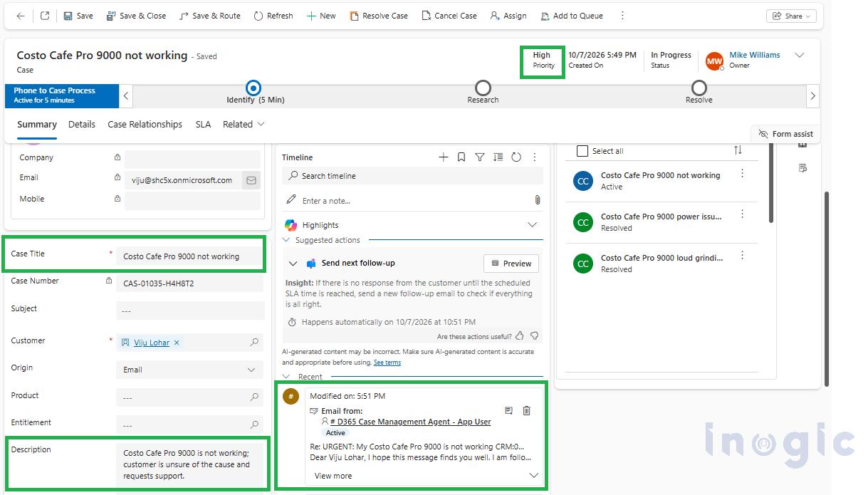Click Save & Route

tap(209, 16)
